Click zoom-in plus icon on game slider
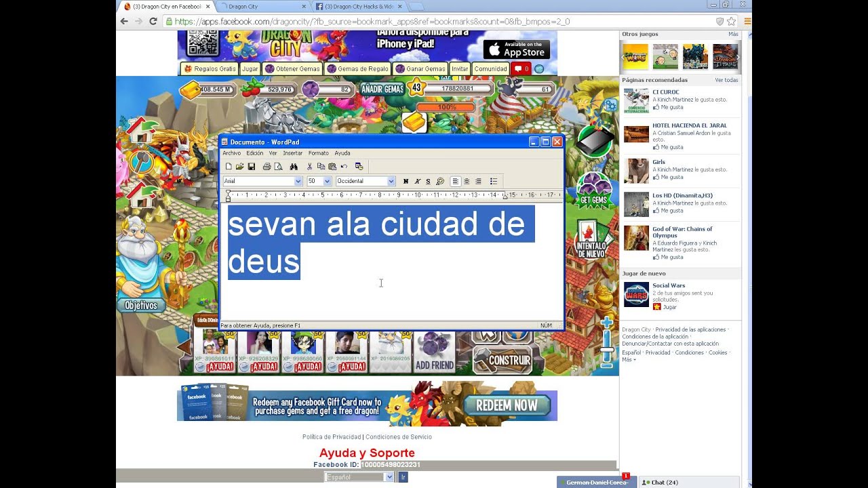868x488 pixels. pos(607,323)
